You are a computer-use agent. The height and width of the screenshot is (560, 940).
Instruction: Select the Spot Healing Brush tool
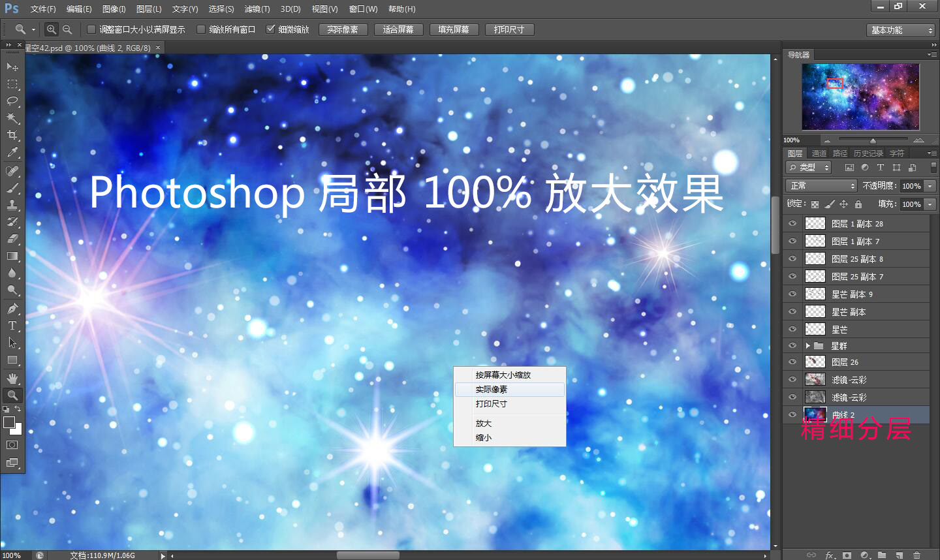click(12, 171)
